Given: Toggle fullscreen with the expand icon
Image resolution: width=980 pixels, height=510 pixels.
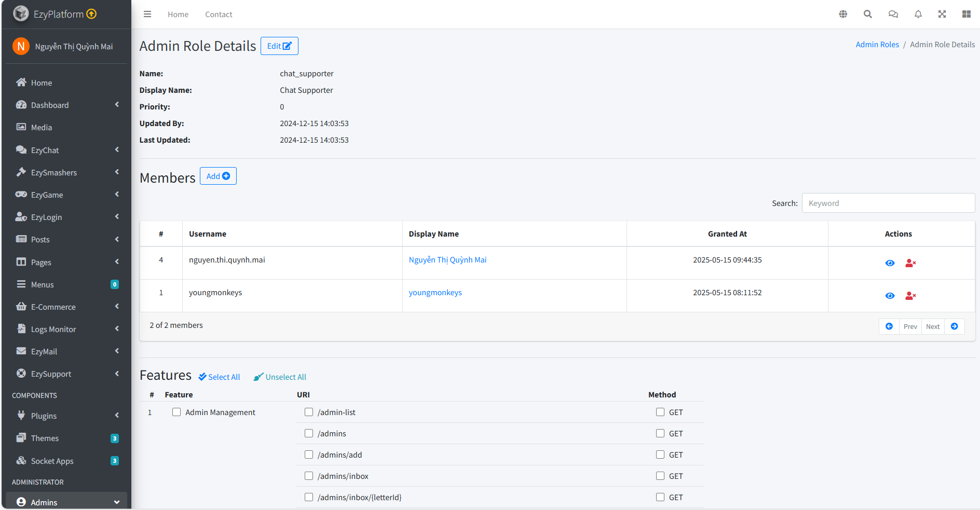Looking at the screenshot, I should [942, 14].
